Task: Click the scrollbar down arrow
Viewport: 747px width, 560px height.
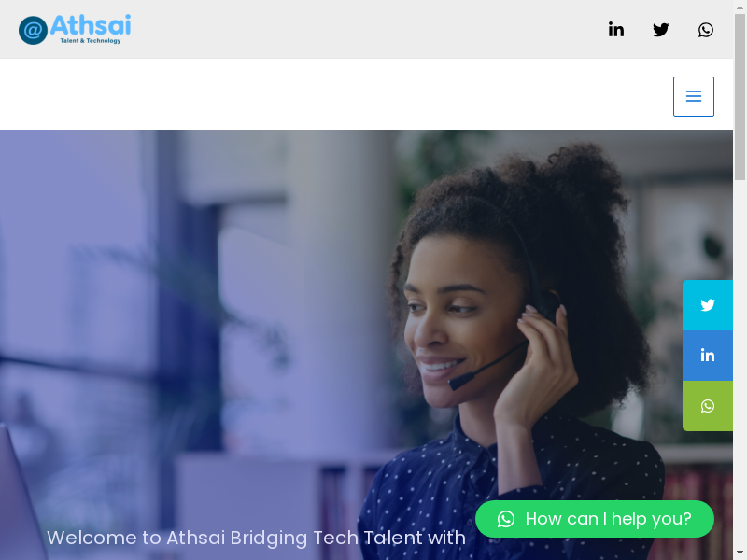Action: coord(740,553)
